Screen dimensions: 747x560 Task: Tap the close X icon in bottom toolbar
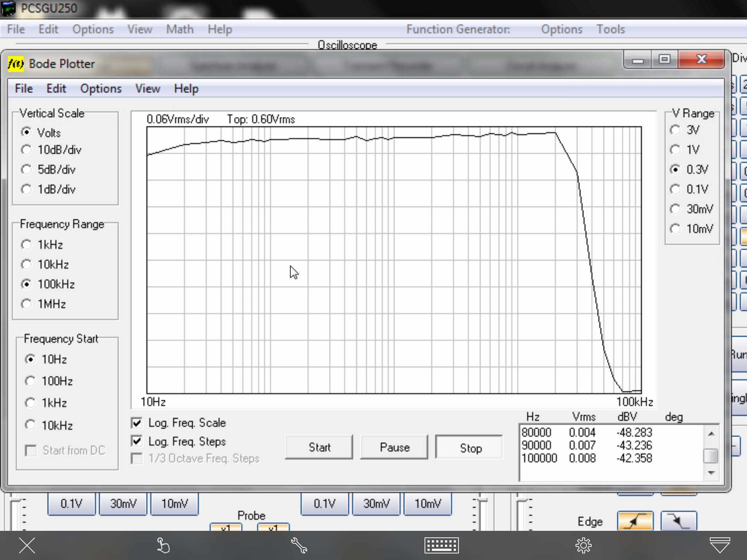click(x=27, y=545)
